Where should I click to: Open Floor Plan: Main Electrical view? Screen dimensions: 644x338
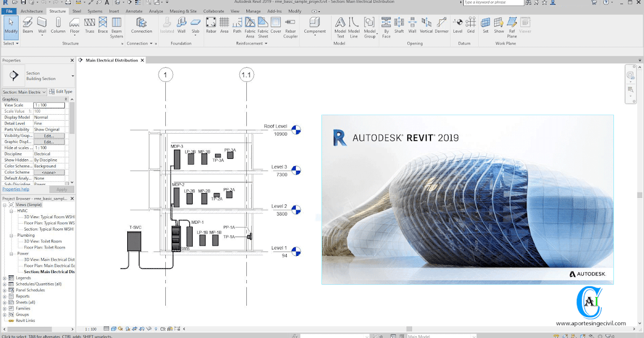click(x=49, y=266)
